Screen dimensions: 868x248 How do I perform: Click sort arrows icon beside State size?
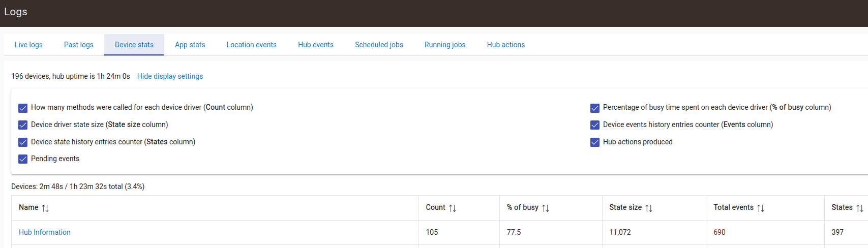(x=649, y=208)
